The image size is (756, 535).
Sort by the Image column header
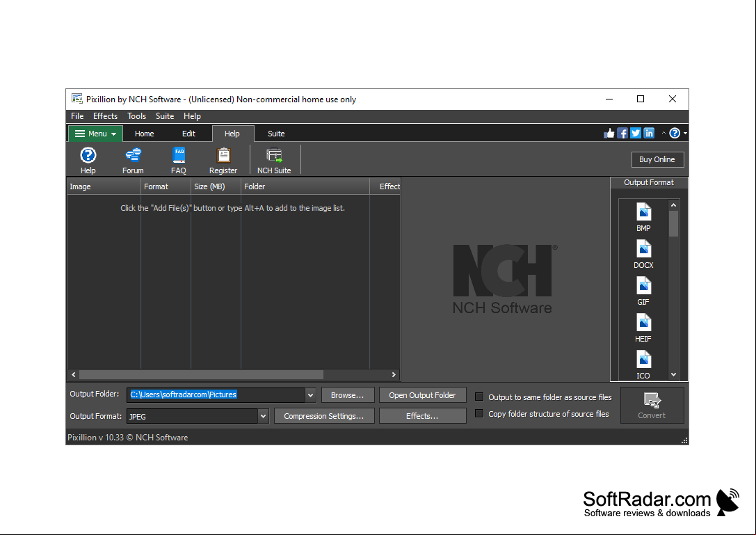pyautogui.click(x=104, y=186)
